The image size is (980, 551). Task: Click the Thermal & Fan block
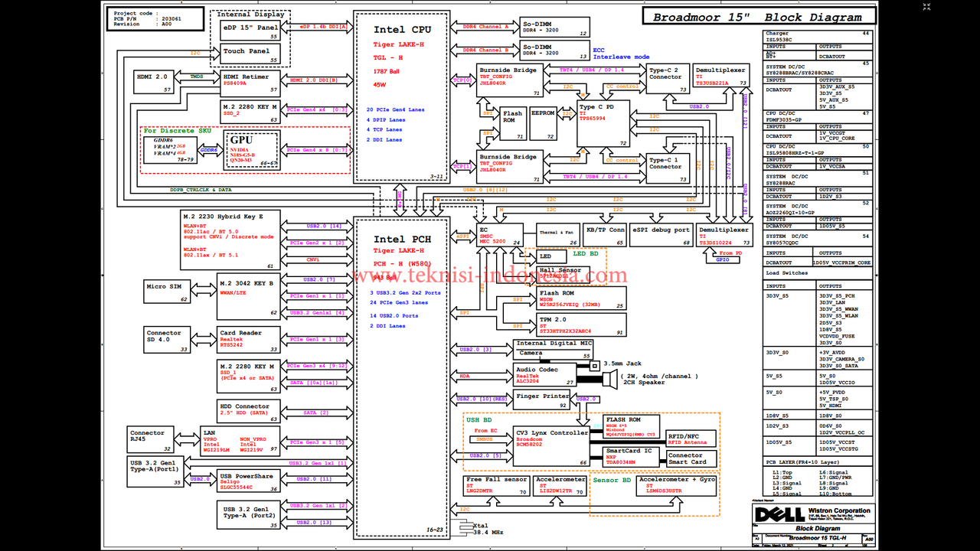[558, 236]
